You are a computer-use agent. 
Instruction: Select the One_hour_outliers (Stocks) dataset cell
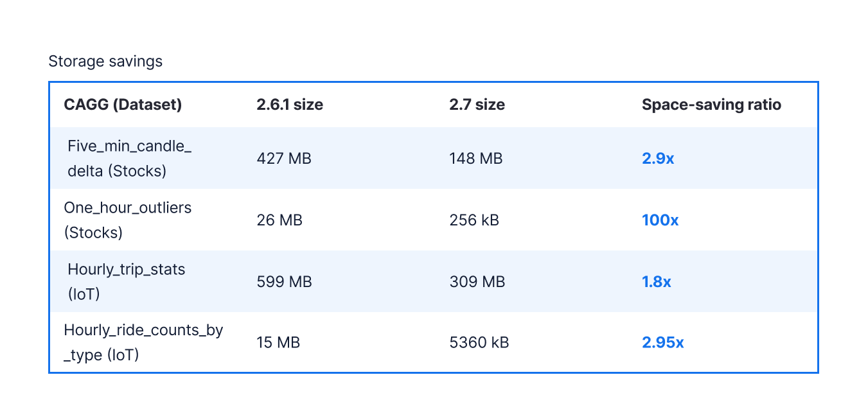127,220
